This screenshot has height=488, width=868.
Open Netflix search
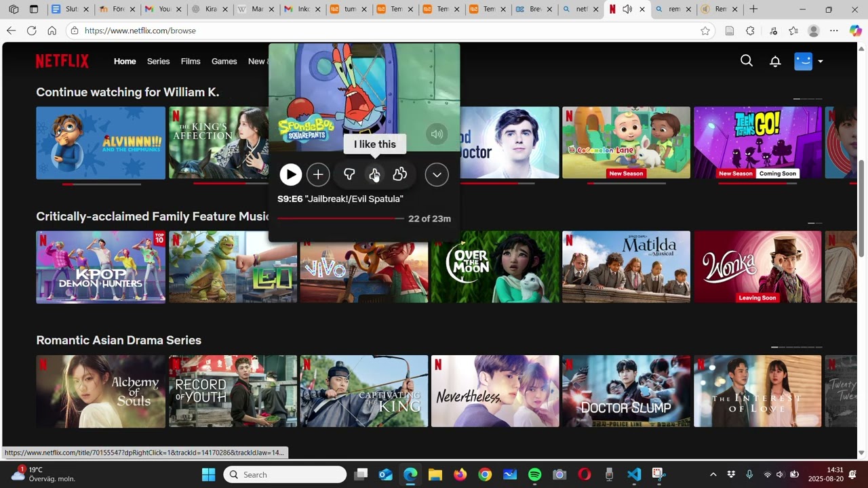click(x=747, y=61)
